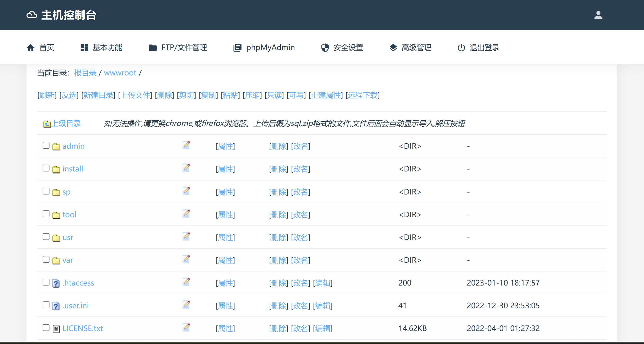Click 编辑 link for the .htaccess file
Image resolution: width=644 pixels, height=344 pixels.
[x=323, y=283]
